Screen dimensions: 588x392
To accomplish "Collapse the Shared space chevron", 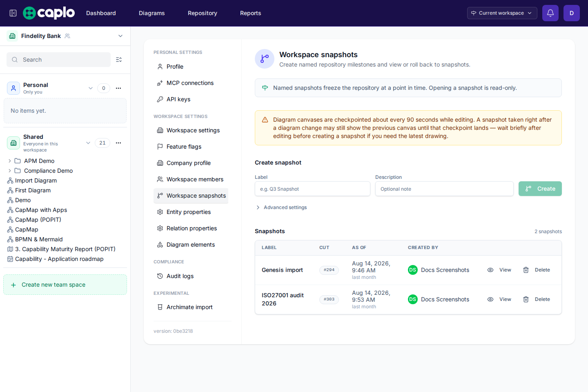I will pos(88,143).
